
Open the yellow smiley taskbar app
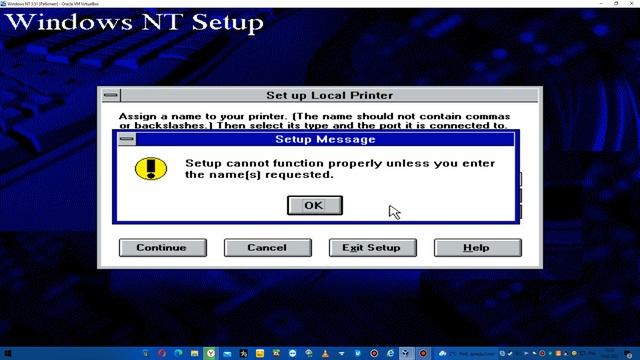(260, 353)
